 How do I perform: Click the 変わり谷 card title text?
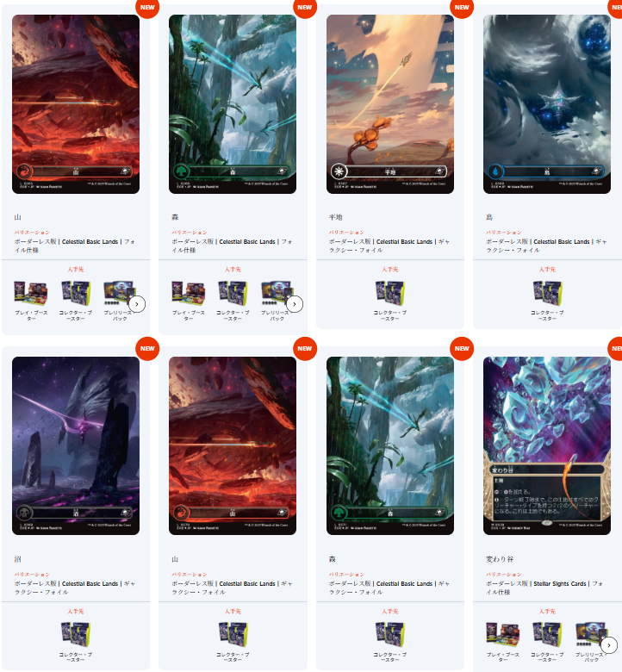[500, 559]
